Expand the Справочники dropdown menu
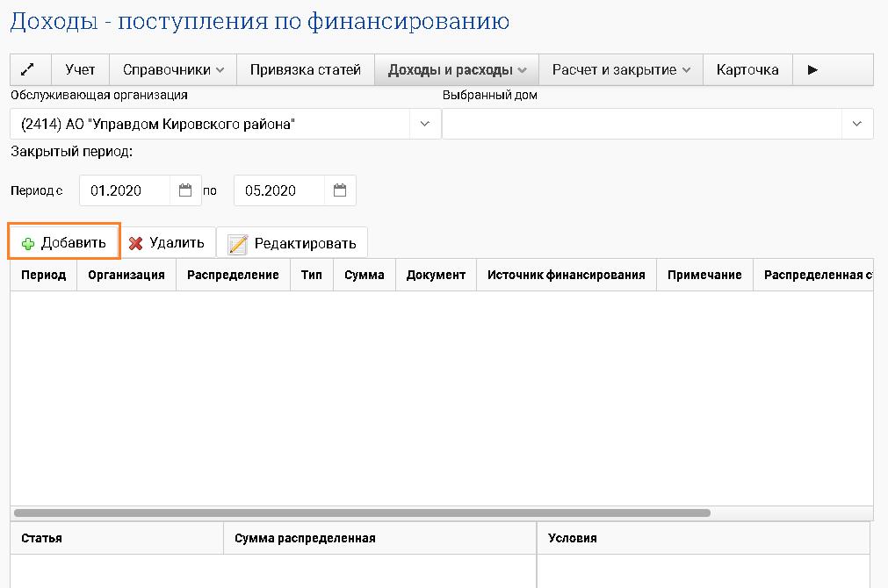This screenshot has width=888, height=588. pyautogui.click(x=173, y=70)
